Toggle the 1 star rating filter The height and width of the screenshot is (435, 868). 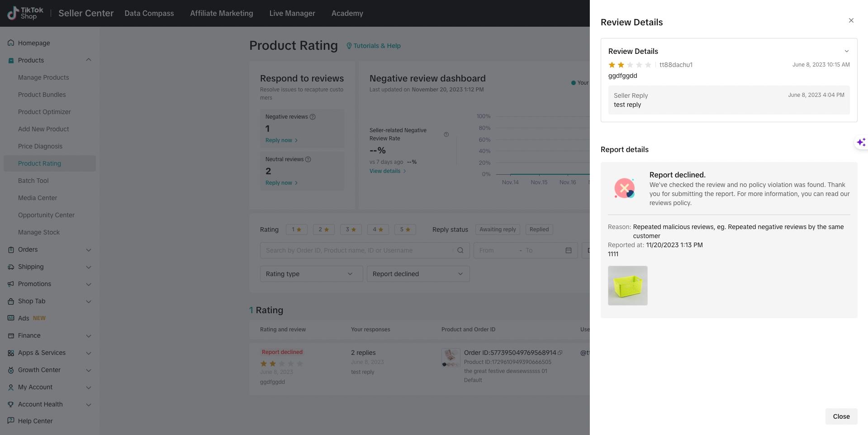[x=296, y=229]
